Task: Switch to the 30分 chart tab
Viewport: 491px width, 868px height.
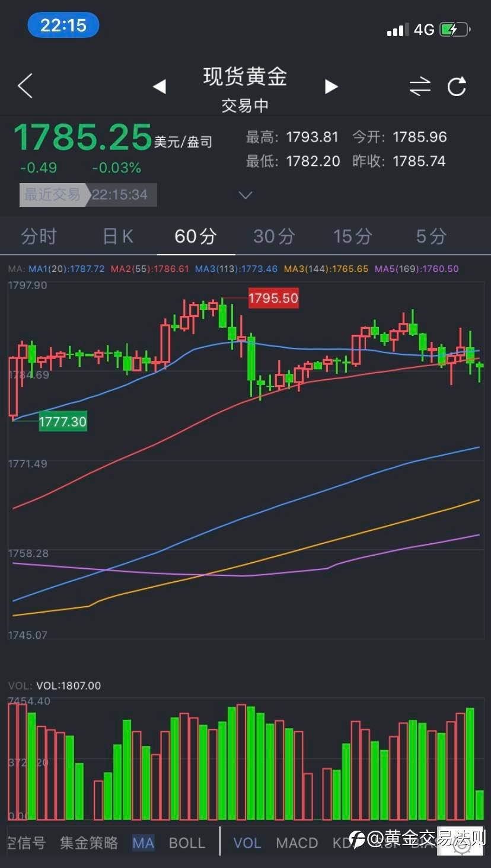Action: 274,236
